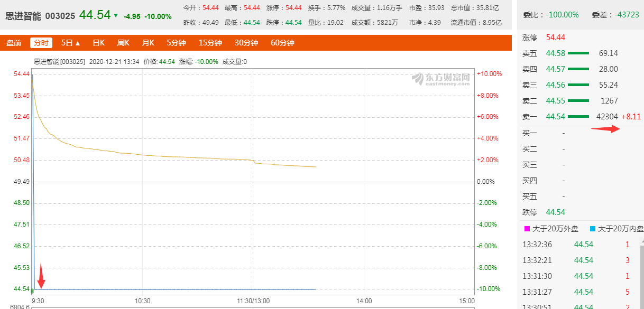
Task: Click the 13:31:30 trade record row
Action: click(x=580, y=276)
